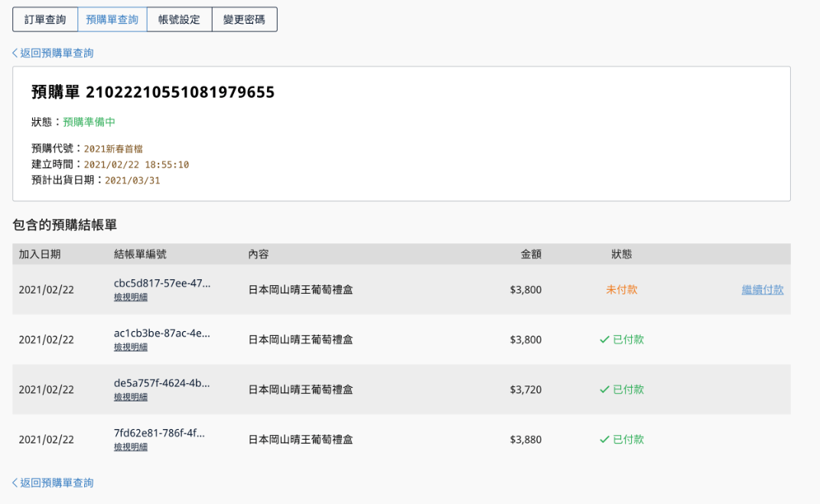Click 繼續付款 for the unpaid order
The height and width of the screenshot is (504, 820).
[x=762, y=290]
